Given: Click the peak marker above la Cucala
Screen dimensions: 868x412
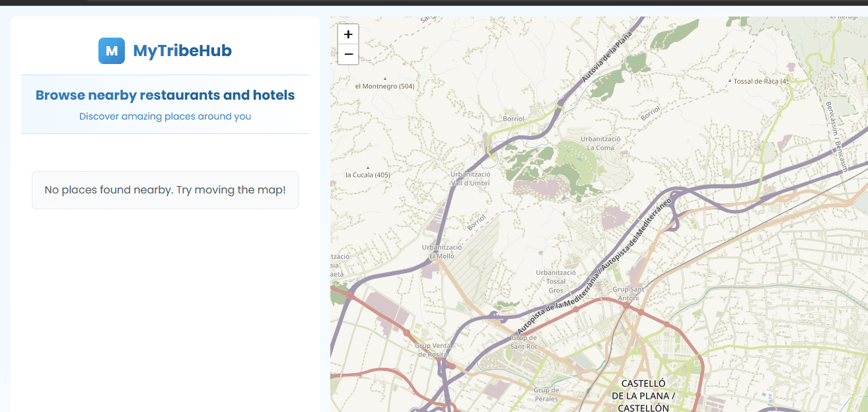Looking at the screenshot, I should coord(368,168).
